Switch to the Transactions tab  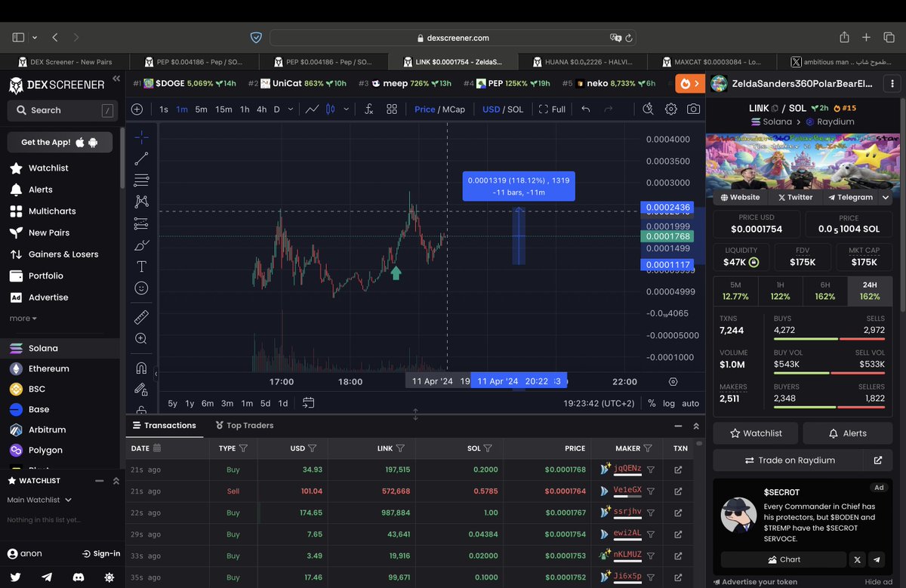tap(164, 426)
